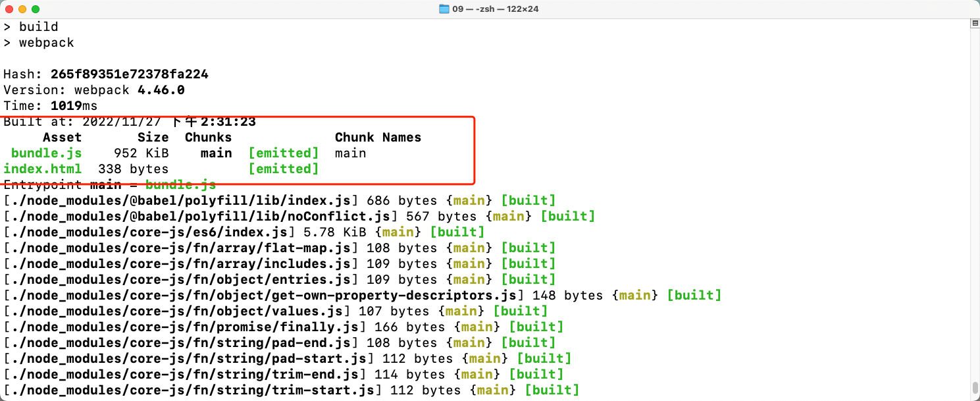This screenshot has width=980, height=401.
Task: Click the 148 bytes size value
Action: point(568,296)
